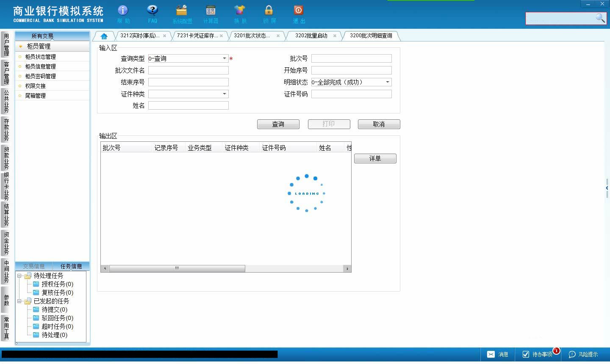Switch to 3202批量启动 tab
The image size is (610, 364).
pos(311,36)
